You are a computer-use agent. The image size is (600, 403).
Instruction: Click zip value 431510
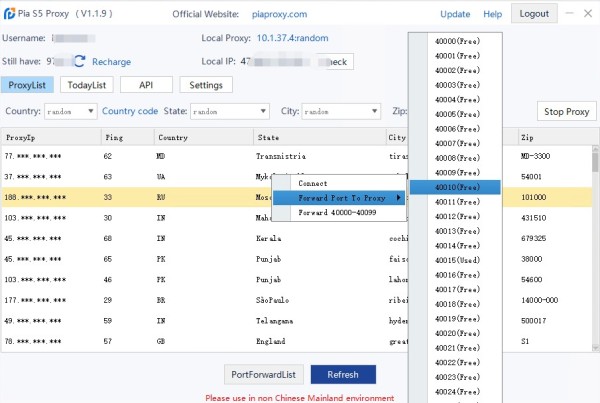pos(533,218)
